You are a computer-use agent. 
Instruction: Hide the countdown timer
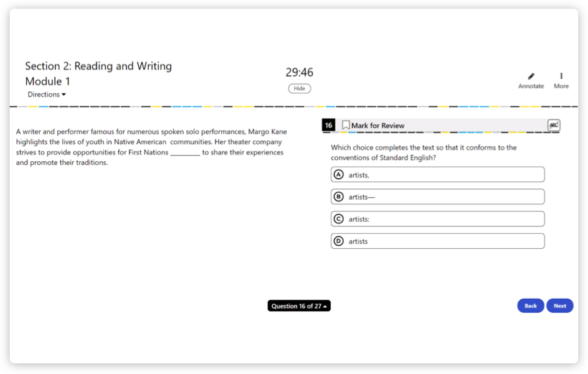point(299,88)
